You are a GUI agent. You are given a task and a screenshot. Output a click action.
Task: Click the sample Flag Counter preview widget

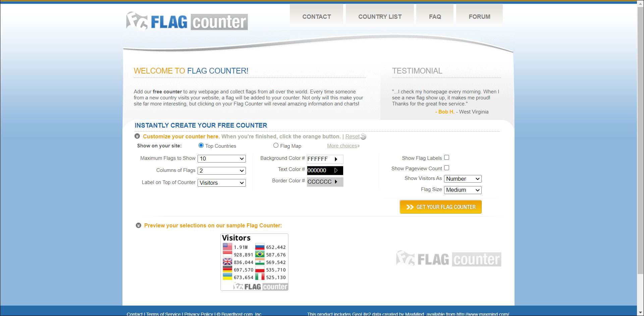point(254,262)
